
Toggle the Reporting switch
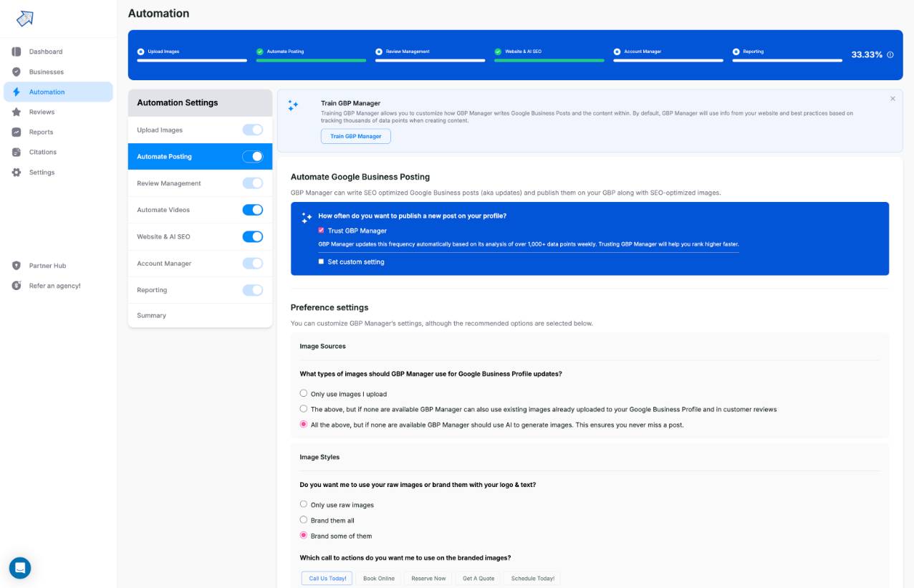253,290
